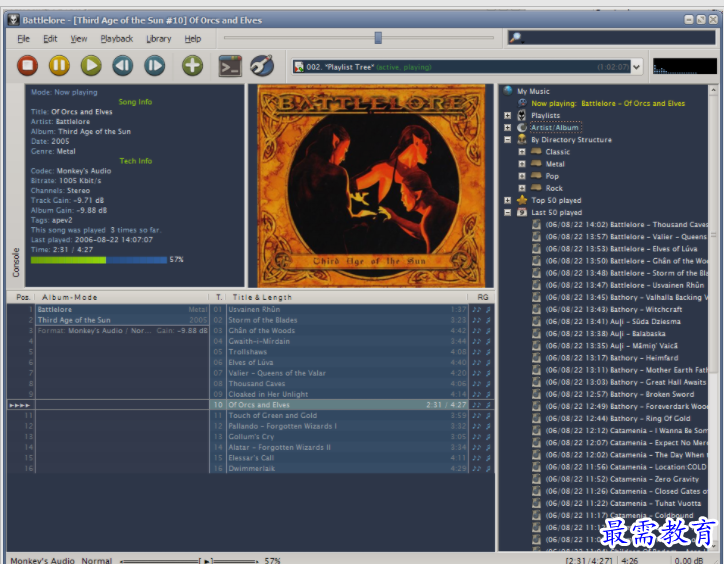
Task: Open the console terminal icon
Action: tap(230, 66)
